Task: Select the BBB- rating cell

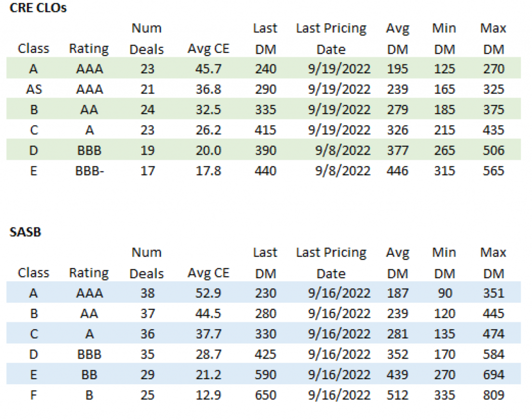Action: 90,170
